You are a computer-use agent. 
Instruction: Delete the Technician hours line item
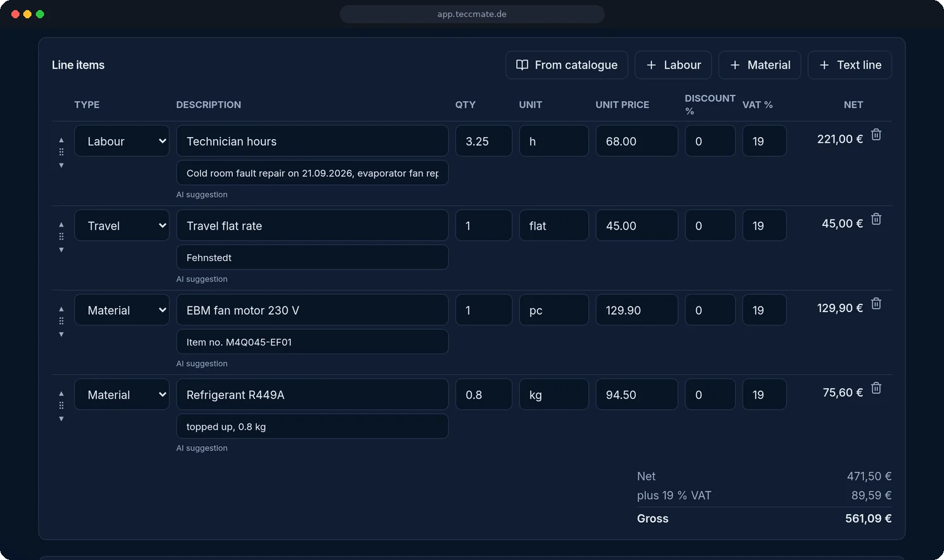[x=876, y=135]
